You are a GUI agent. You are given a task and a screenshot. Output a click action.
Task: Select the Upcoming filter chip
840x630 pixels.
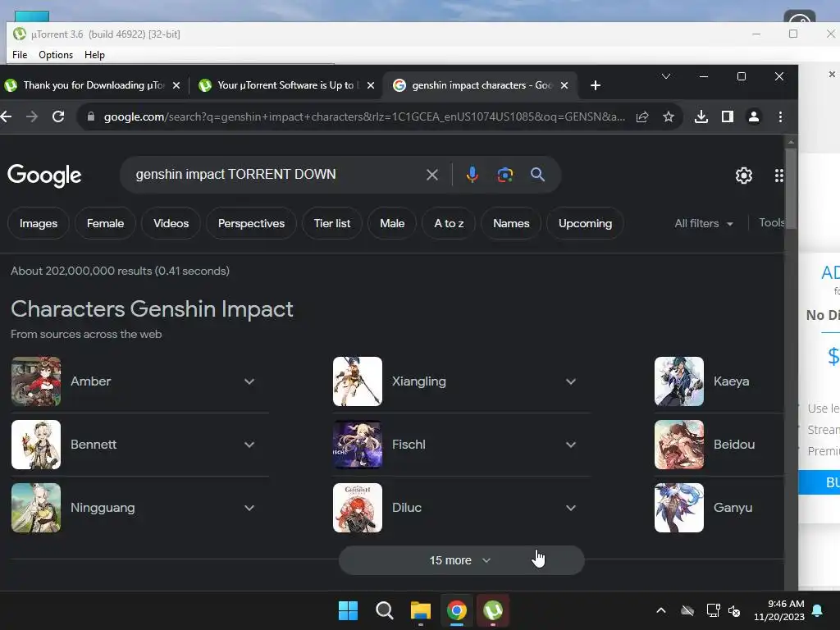[585, 223]
